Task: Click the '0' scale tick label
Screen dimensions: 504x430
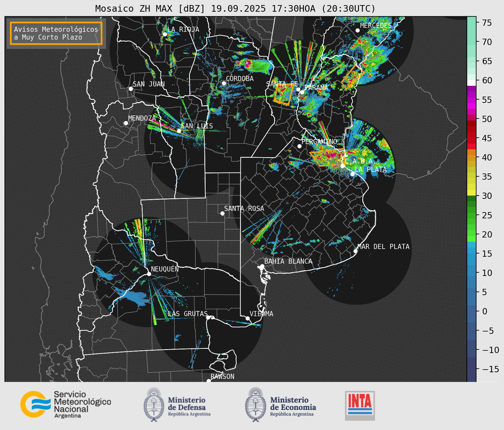Action: click(x=485, y=311)
